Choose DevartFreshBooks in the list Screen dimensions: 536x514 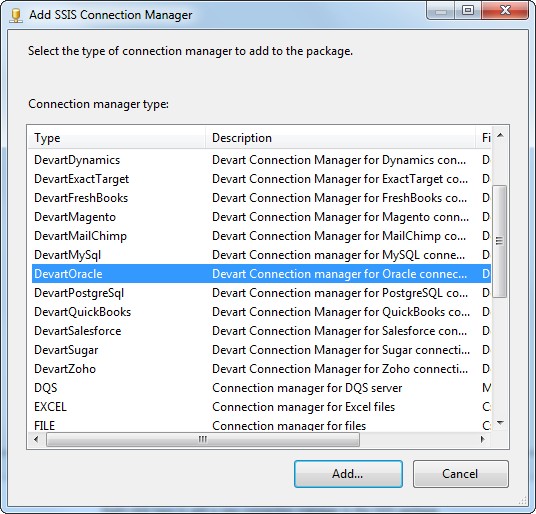pyautogui.click(x=262, y=198)
